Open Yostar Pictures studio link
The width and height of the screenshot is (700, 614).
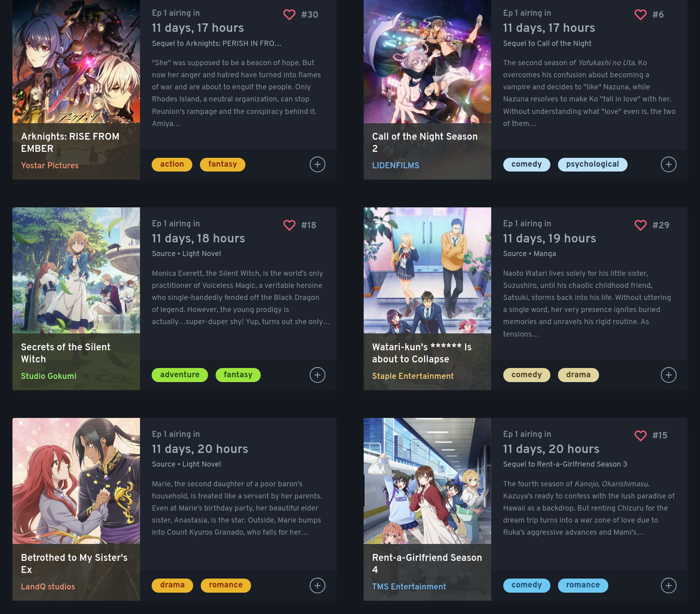pyautogui.click(x=50, y=165)
